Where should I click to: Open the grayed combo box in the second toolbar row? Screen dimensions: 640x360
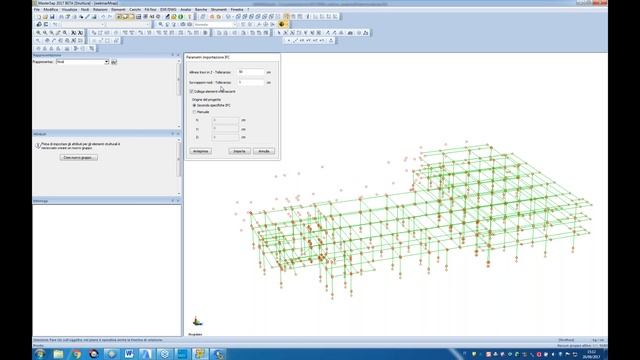pos(215,24)
